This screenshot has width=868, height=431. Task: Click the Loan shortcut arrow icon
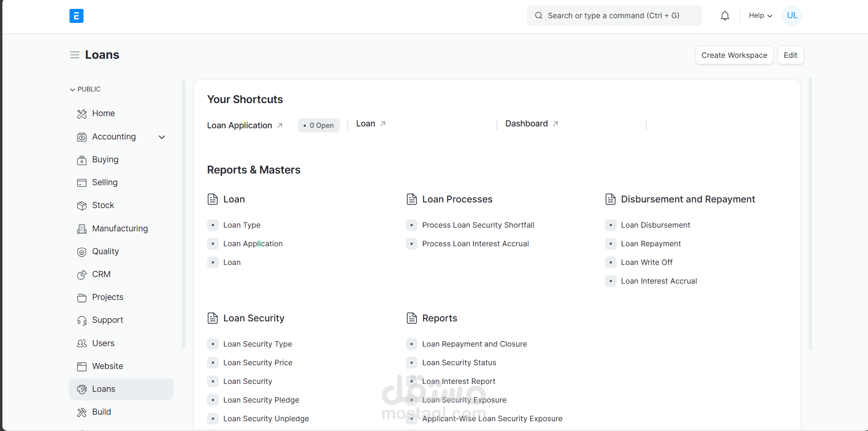pyautogui.click(x=383, y=124)
